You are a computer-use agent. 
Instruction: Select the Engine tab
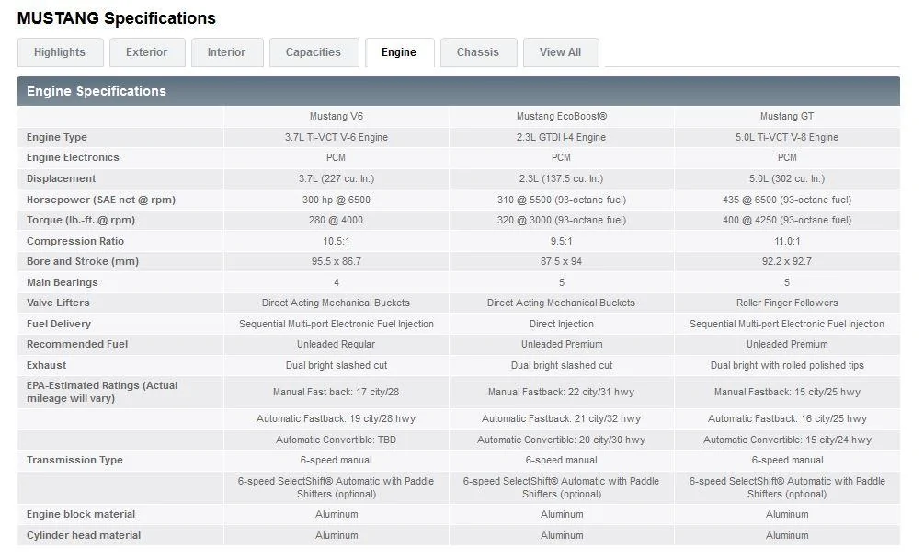pyautogui.click(x=399, y=52)
